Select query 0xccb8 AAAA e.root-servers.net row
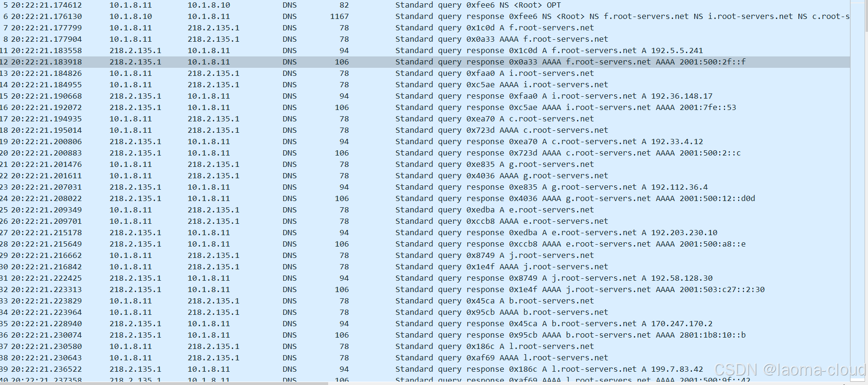Image resolution: width=868 pixels, height=385 pixels. click(x=425, y=221)
